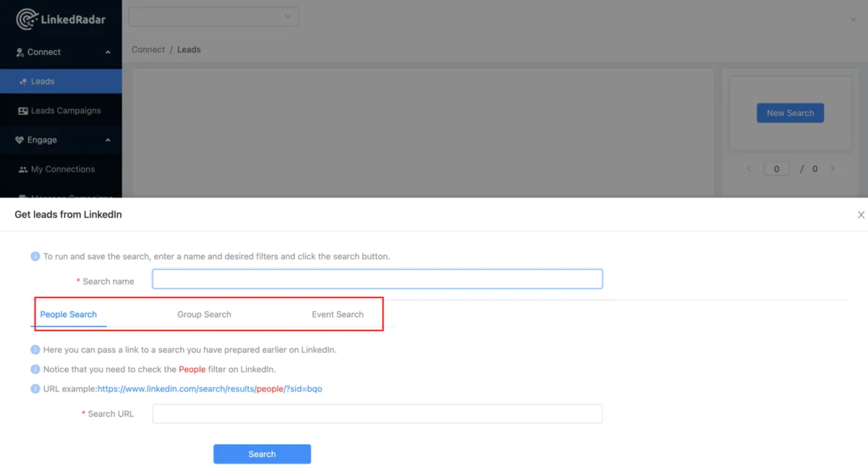Viewport: 868px width, 476px height.
Task: Click the info icon beside the run-and-save hint
Action: tap(35, 256)
